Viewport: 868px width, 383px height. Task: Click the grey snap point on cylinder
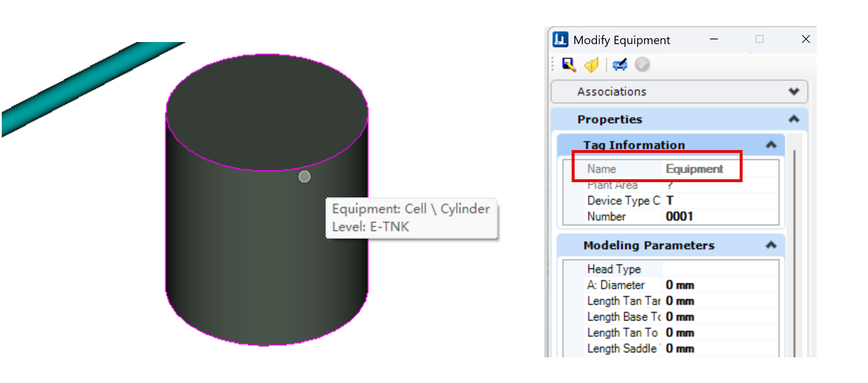coord(304,176)
